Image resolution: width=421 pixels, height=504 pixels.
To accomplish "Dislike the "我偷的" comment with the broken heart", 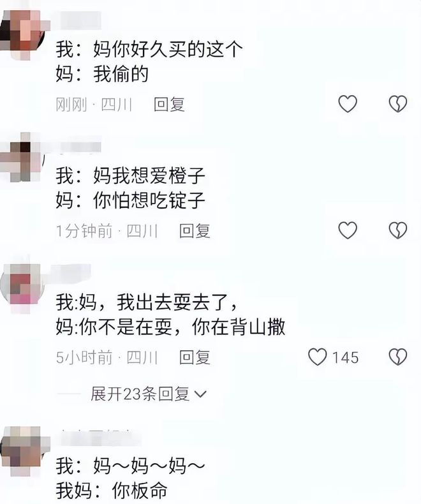I will [398, 104].
